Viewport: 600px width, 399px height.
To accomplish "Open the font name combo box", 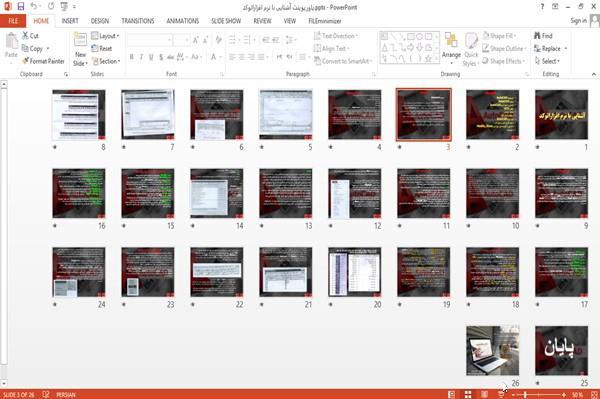I will 149,39.
